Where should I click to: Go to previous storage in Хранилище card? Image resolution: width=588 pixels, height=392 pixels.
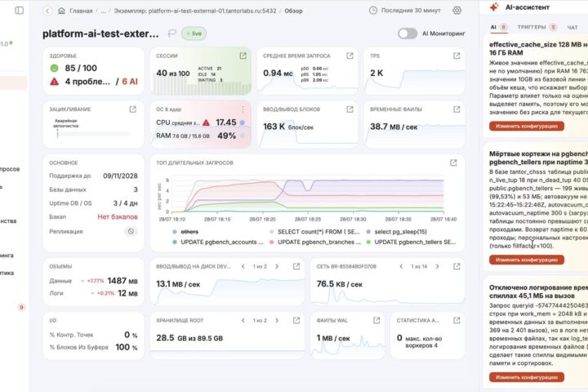243,320
